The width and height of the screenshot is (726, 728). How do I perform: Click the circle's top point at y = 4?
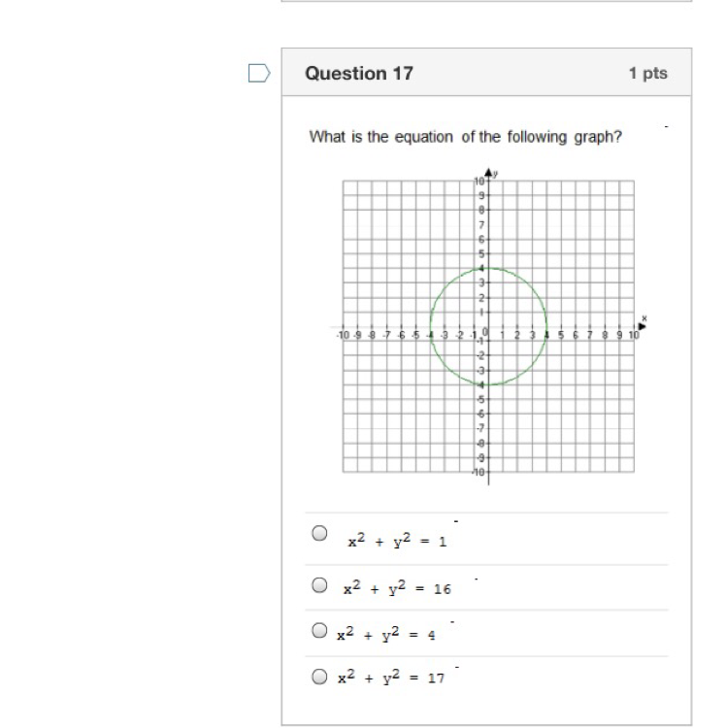[x=488, y=268]
